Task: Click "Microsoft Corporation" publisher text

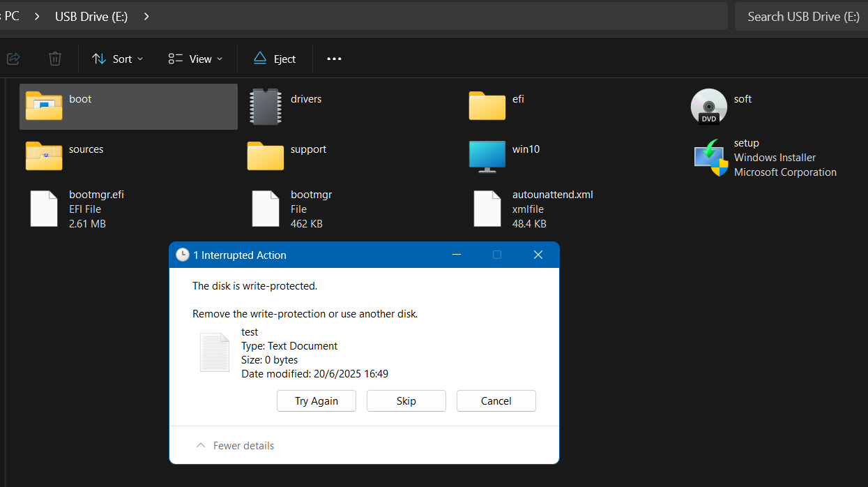Action: (785, 172)
